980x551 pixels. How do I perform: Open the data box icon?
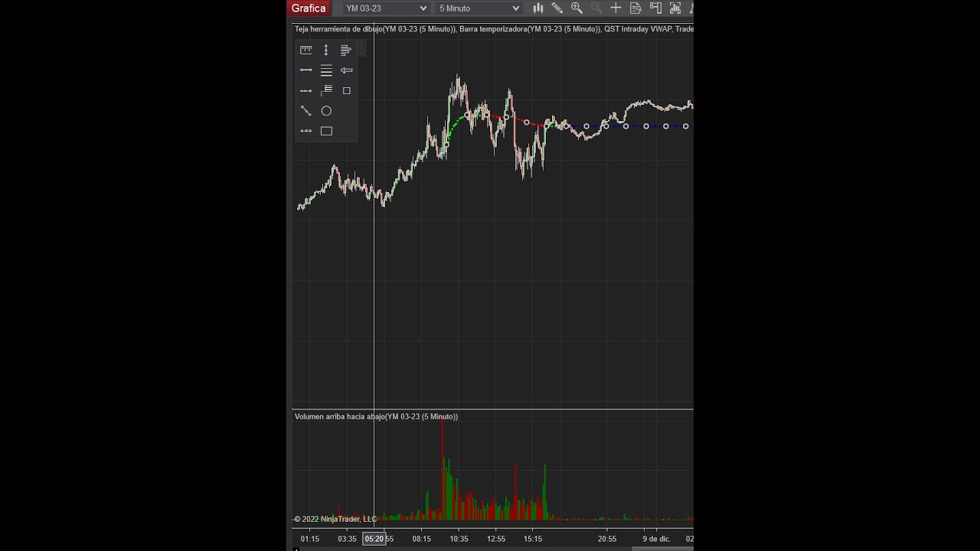635,8
